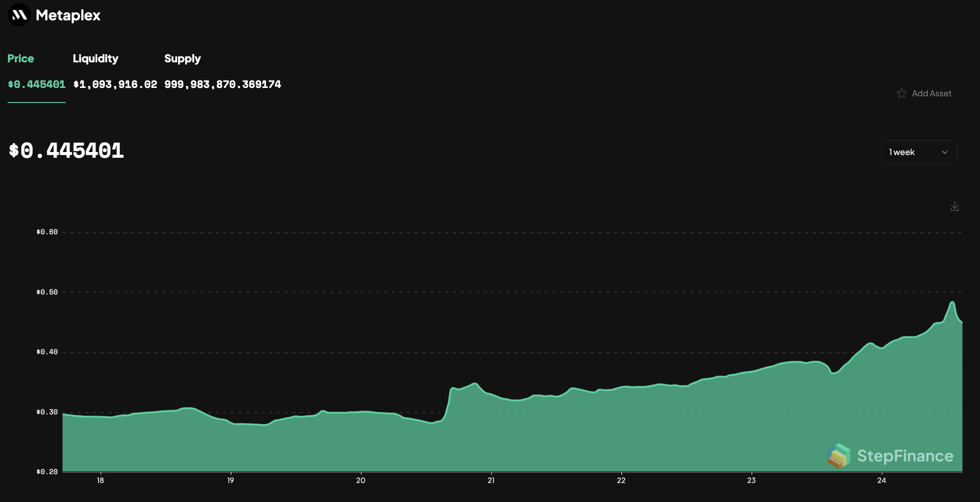The image size is (980, 502).
Task: Select the download arrow above the price chart
Action: point(954,206)
